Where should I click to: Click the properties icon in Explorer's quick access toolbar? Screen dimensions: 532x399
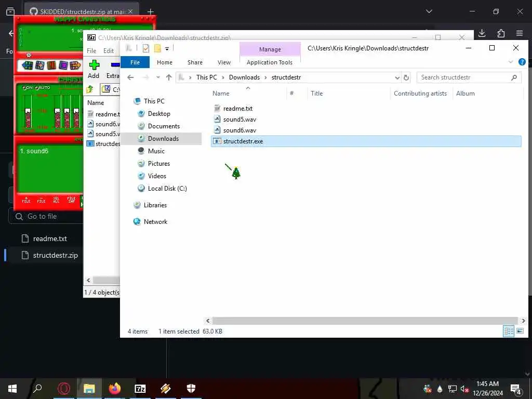pos(146,48)
